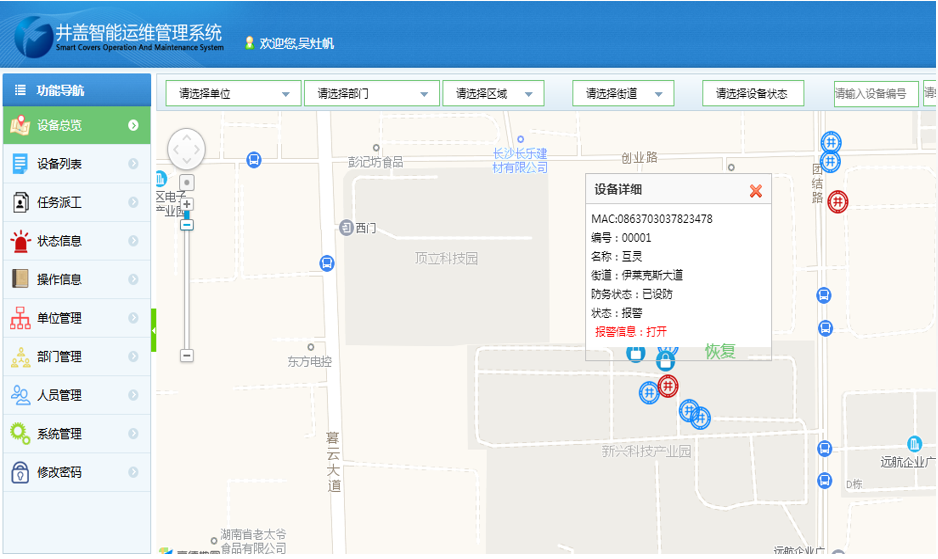Screen dimensions: 938x559
Task: Click the bus stop icon near 西门
Action: coord(327,263)
